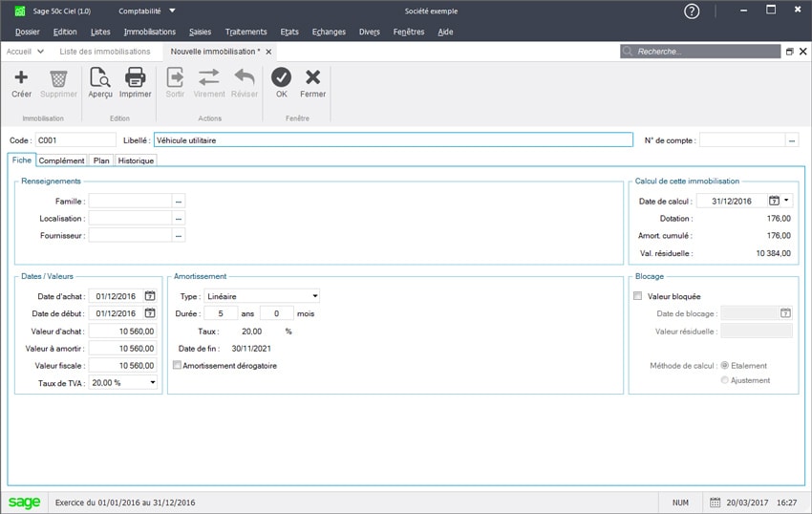Open the Taux de TVA dropdown
The image size is (812, 514).
pos(153,382)
